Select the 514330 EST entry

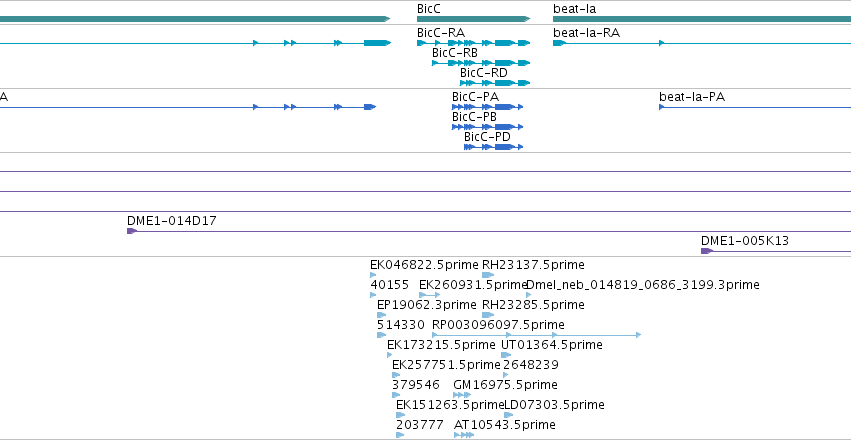tap(401, 325)
